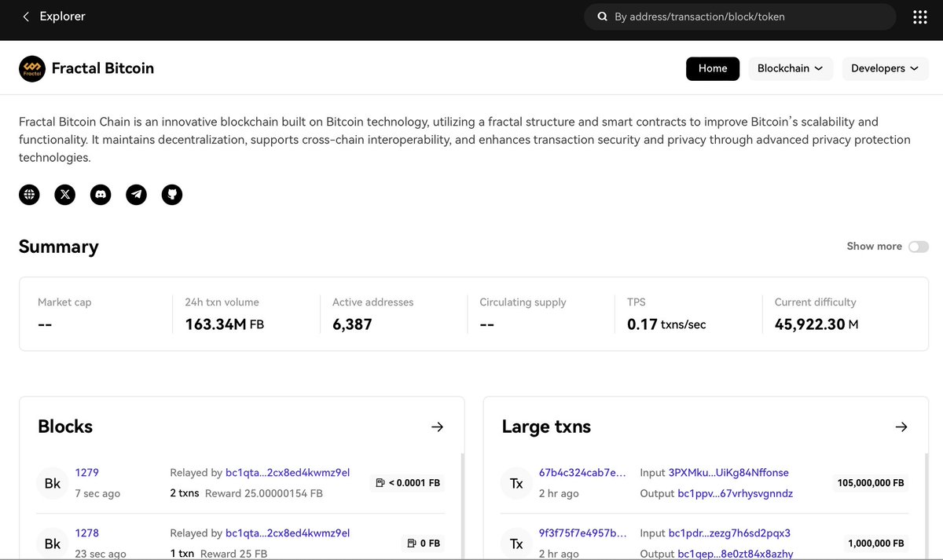The width and height of the screenshot is (943, 560).
Task: Click the 105,000,000 FB amount
Action: pyautogui.click(x=871, y=483)
